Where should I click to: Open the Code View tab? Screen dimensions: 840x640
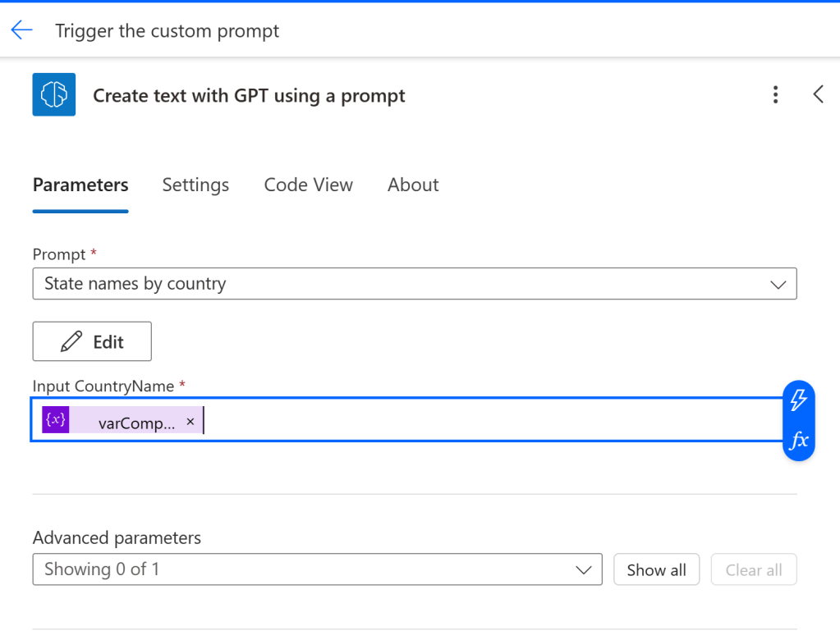[308, 185]
